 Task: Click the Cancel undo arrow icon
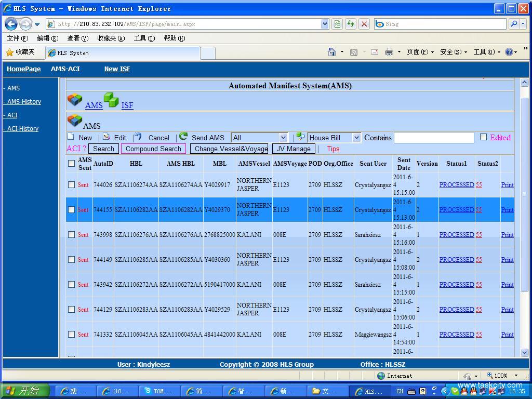click(137, 137)
